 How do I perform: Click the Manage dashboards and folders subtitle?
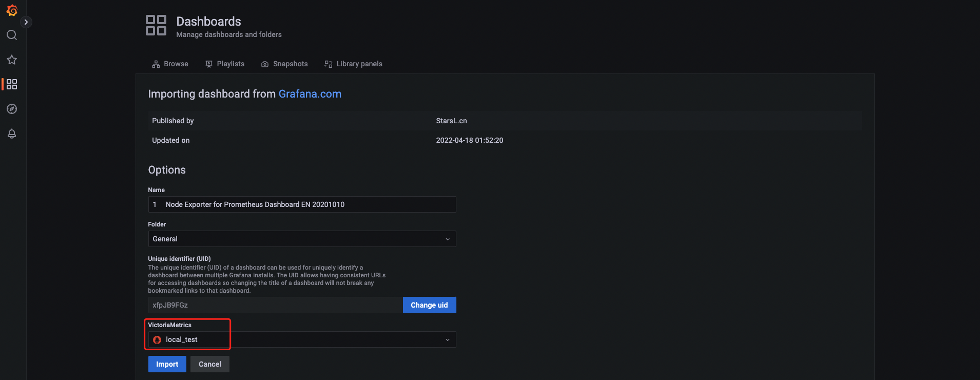(x=229, y=34)
